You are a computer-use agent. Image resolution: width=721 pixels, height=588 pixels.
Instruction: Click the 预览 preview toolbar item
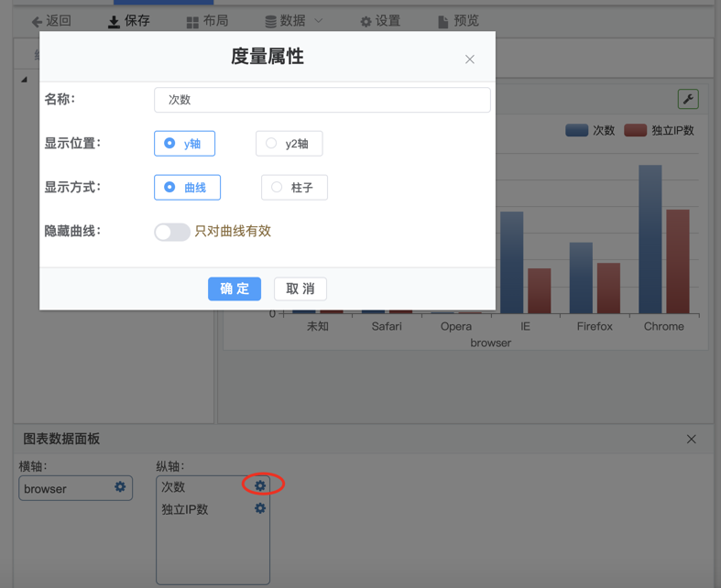click(458, 21)
